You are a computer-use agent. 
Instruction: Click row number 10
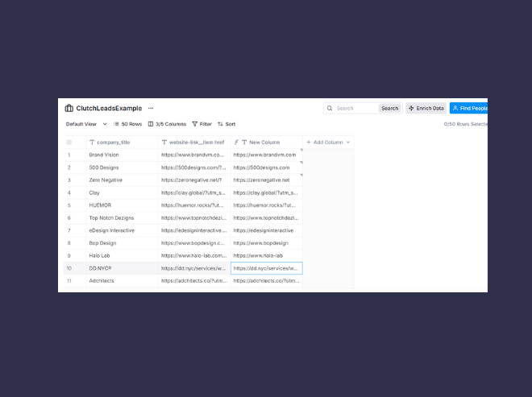tap(69, 268)
